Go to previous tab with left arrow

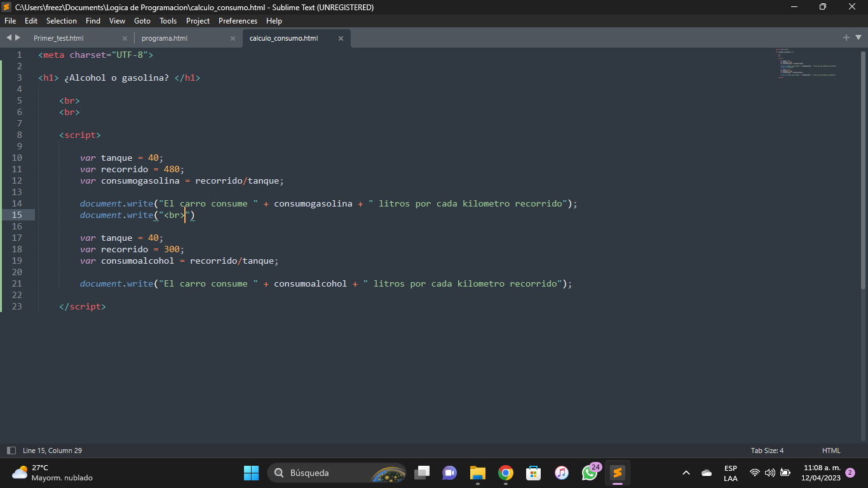click(9, 38)
